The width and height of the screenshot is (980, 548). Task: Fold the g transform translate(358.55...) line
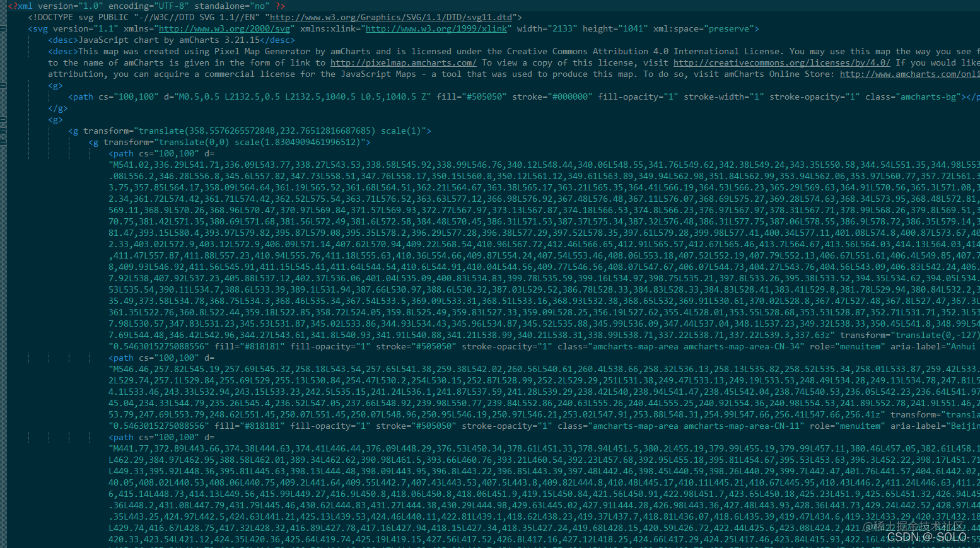(3, 131)
